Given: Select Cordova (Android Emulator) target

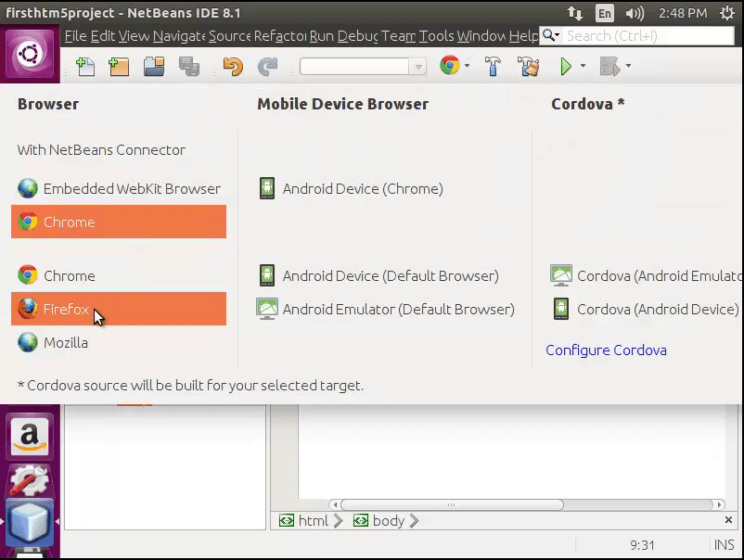Looking at the screenshot, I should tap(647, 275).
